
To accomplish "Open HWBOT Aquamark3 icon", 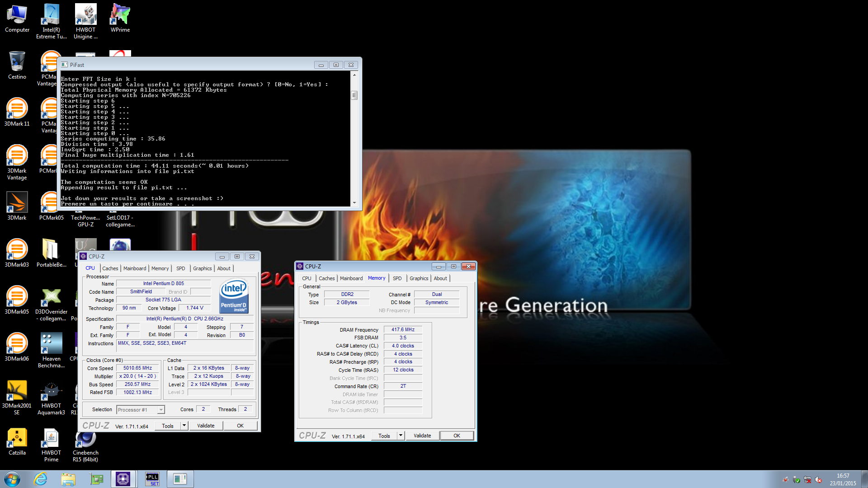I will click(51, 398).
